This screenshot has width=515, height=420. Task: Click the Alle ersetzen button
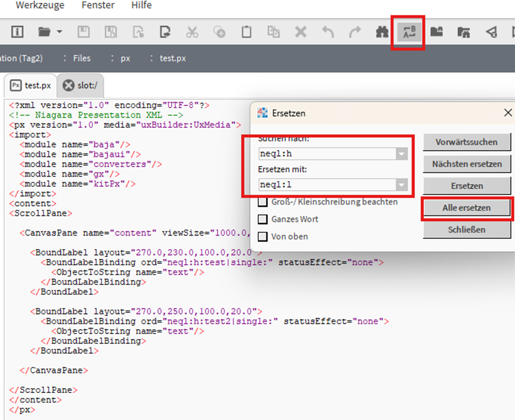click(467, 207)
